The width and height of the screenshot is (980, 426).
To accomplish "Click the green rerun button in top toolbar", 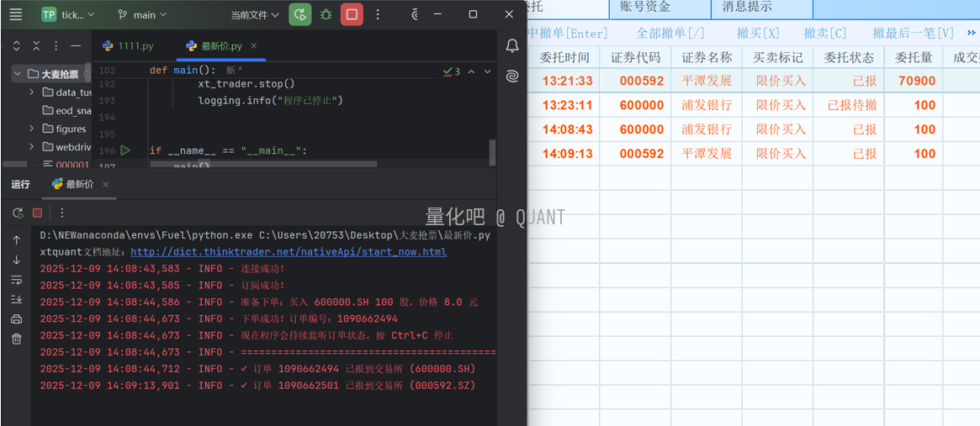I will click(299, 14).
